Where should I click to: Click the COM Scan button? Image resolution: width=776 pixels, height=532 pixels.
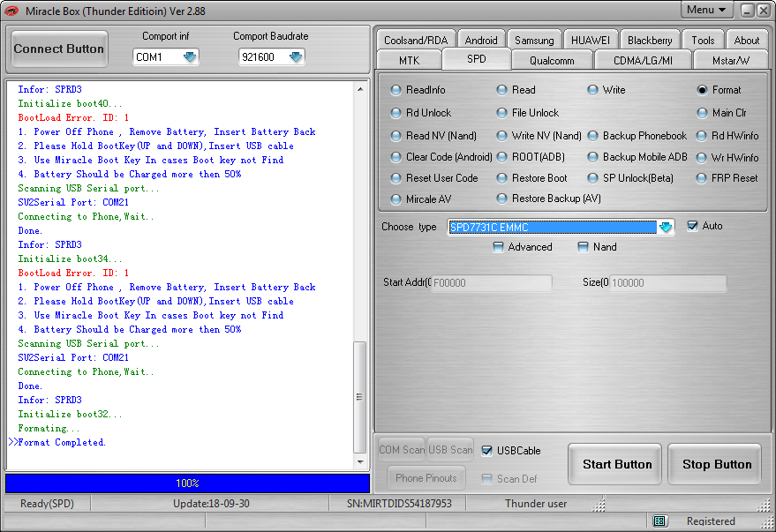coord(402,450)
